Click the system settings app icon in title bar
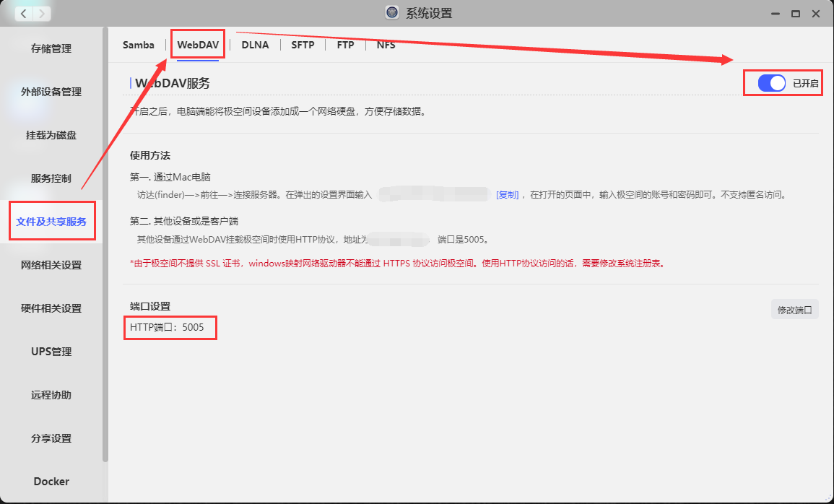 392,13
